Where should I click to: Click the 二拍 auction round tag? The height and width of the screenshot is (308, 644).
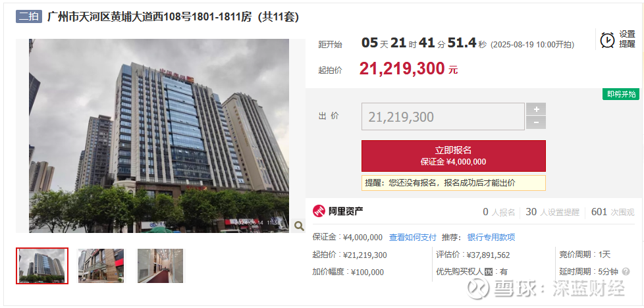(x=29, y=17)
